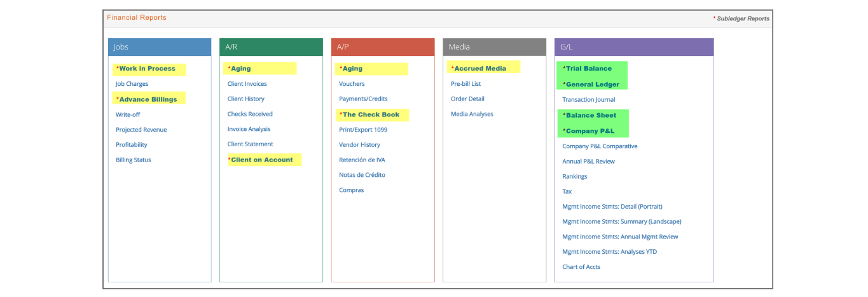Click the Media column header
This screenshot has height=297, width=868.
[495, 47]
